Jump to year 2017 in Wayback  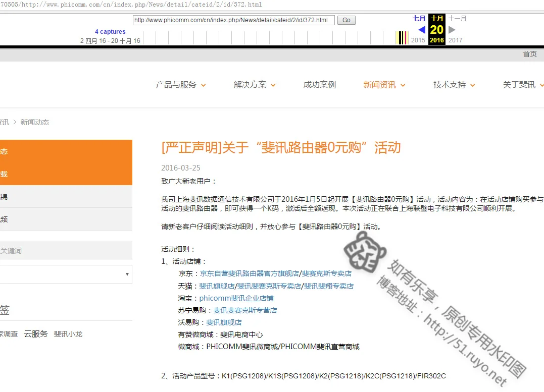tap(455, 40)
